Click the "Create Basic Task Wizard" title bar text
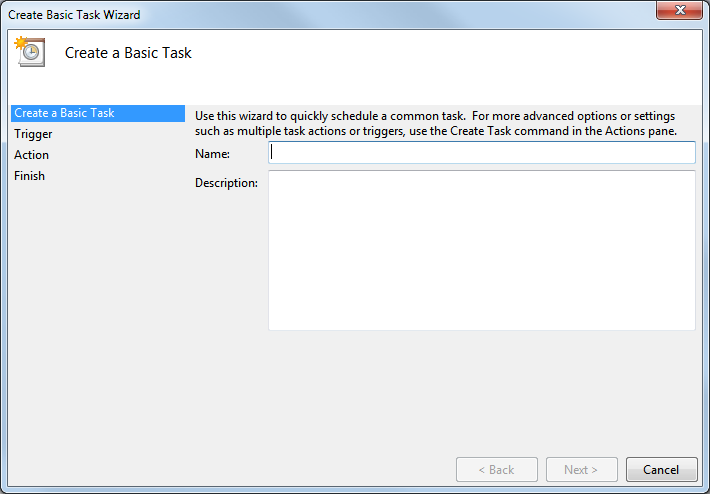 click(x=74, y=15)
